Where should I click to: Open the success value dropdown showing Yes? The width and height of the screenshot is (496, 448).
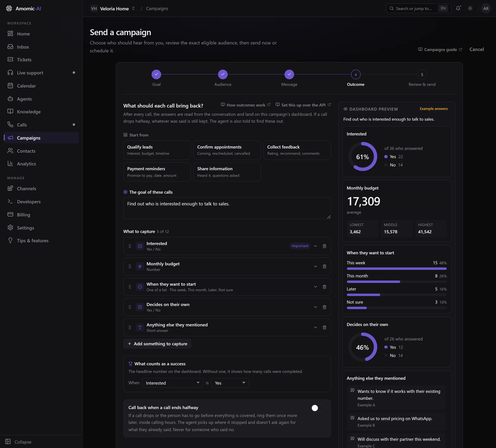pos(230,383)
